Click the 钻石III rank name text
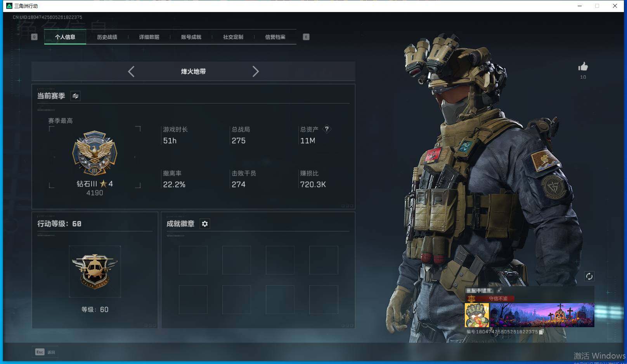 coord(87,184)
